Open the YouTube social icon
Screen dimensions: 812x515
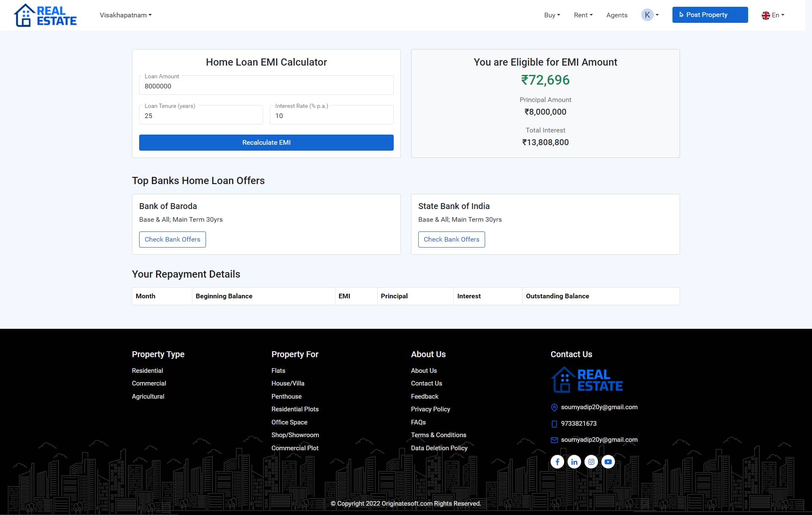(x=608, y=462)
